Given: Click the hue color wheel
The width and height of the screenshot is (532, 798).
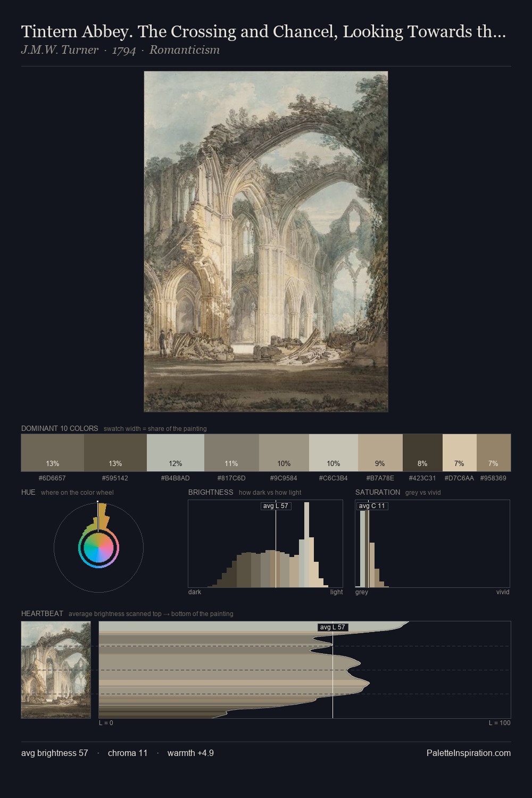Looking at the screenshot, I should tap(98, 547).
